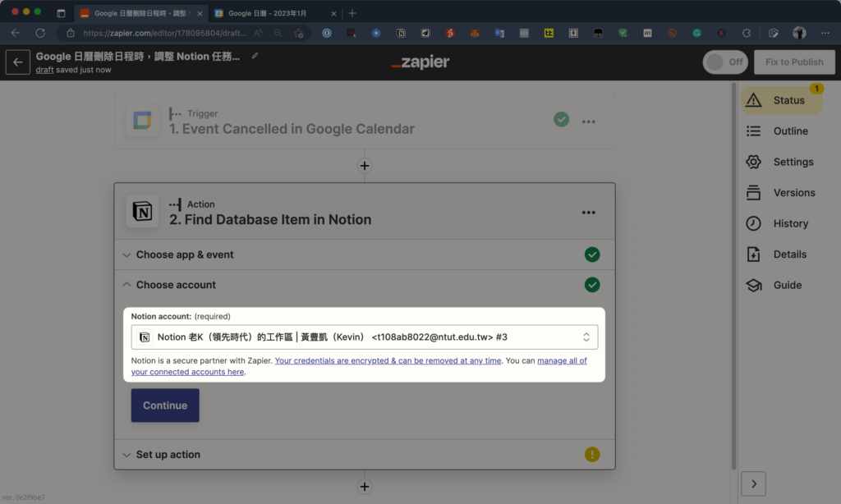The width and height of the screenshot is (841, 504).
Task: Click the Set up action warning icon
Action: point(592,455)
